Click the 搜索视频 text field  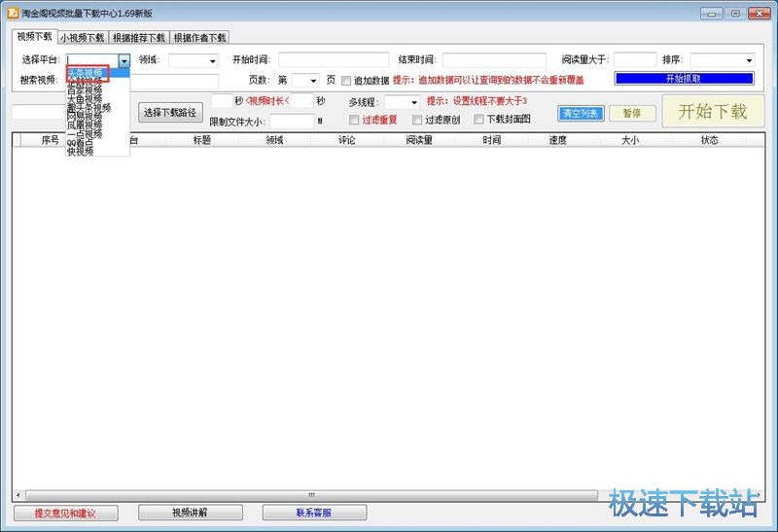(174, 81)
